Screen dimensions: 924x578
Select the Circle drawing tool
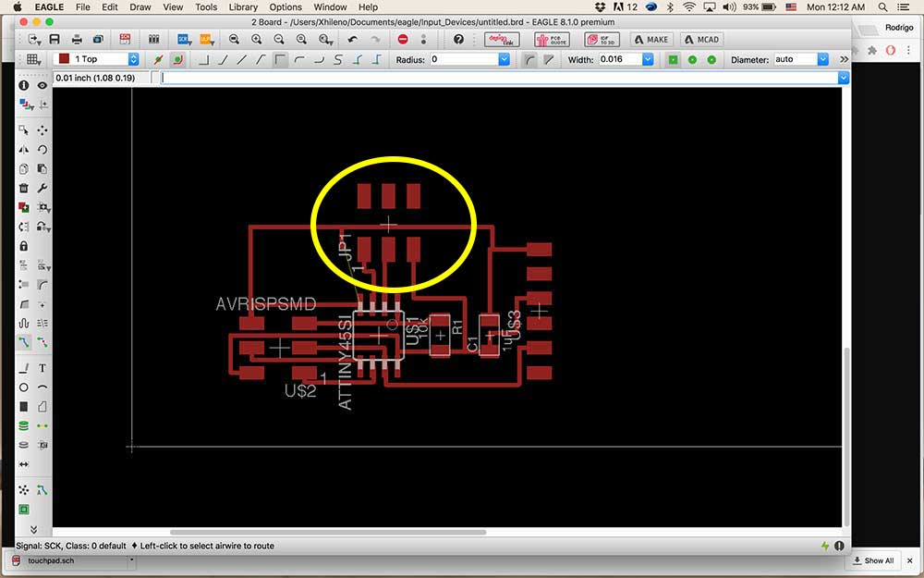[x=24, y=387]
